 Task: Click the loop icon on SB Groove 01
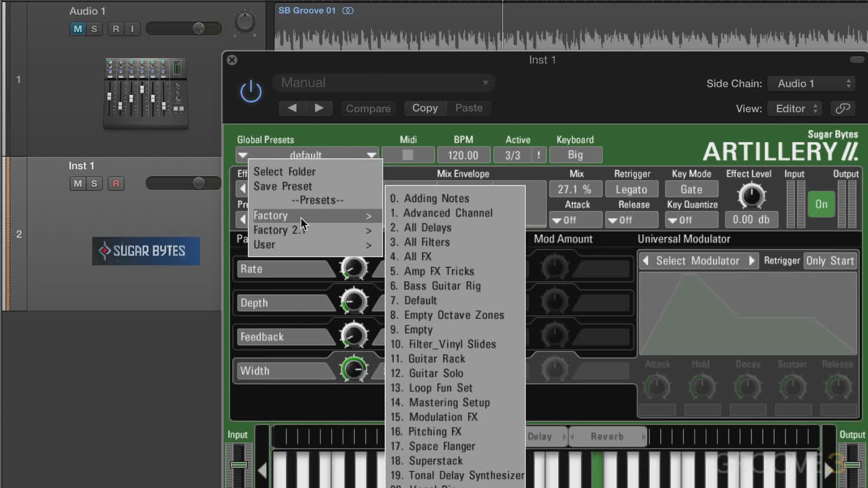pyautogui.click(x=348, y=10)
